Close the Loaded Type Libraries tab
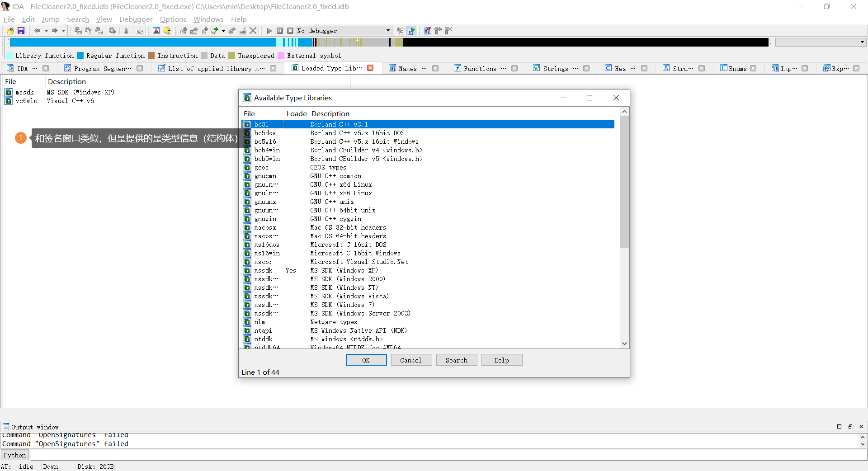Screen dimensions: 868x471 click(370, 68)
